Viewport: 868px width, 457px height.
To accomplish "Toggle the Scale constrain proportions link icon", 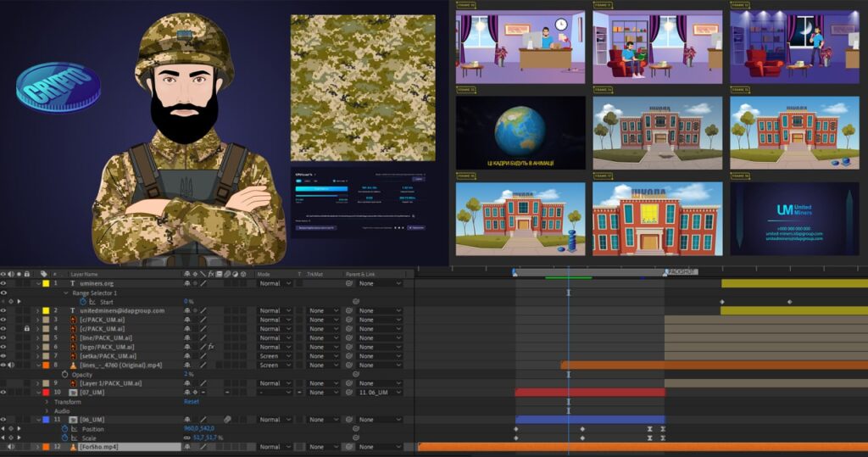I will 187,437.
